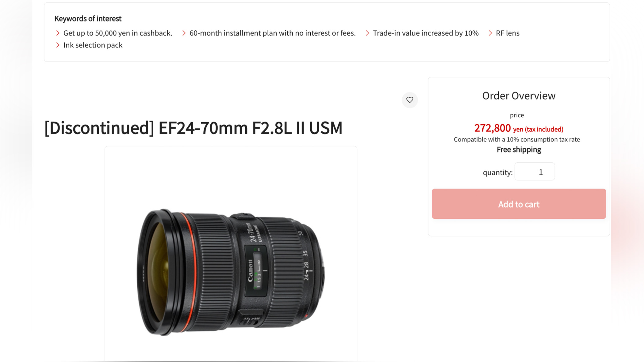Click the product title EF24-70mm F2.8L II USM

tap(194, 128)
